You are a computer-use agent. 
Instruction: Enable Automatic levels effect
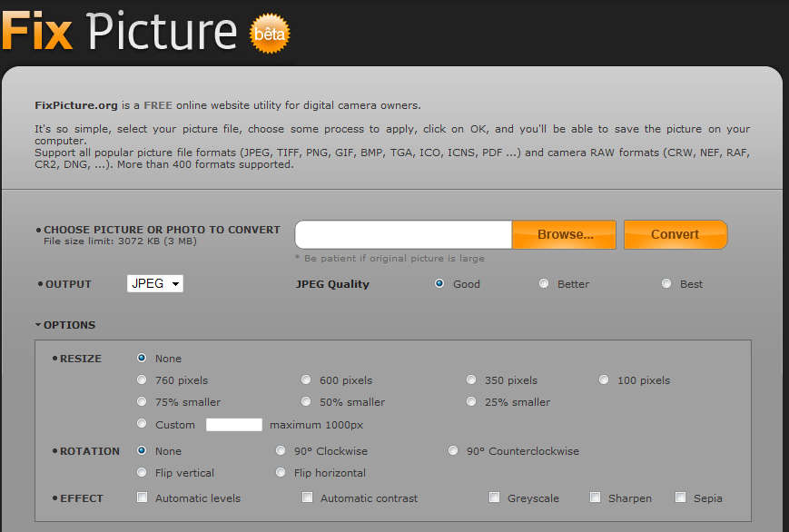pos(143,498)
